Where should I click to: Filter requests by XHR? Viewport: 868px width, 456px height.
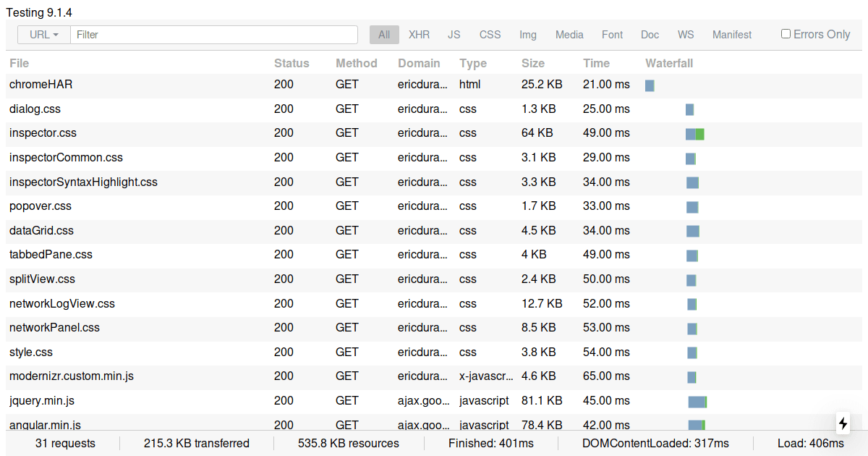pyautogui.click(x=419, y=35)
